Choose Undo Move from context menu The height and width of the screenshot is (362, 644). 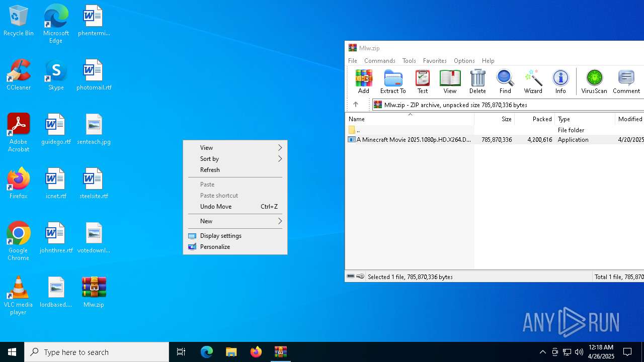click(x=235, y=206)
